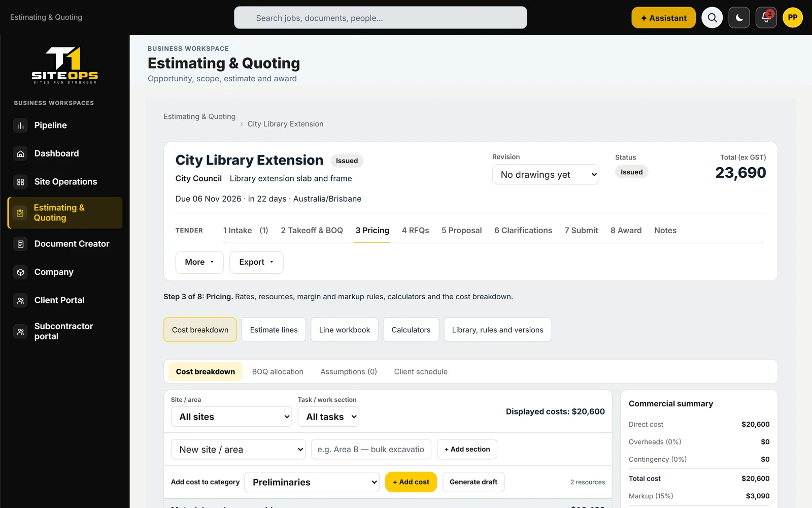The width and height of the screenshot is (812, 508).
Task: Open Site Operations grid icon
Action: tap(20, 182)
